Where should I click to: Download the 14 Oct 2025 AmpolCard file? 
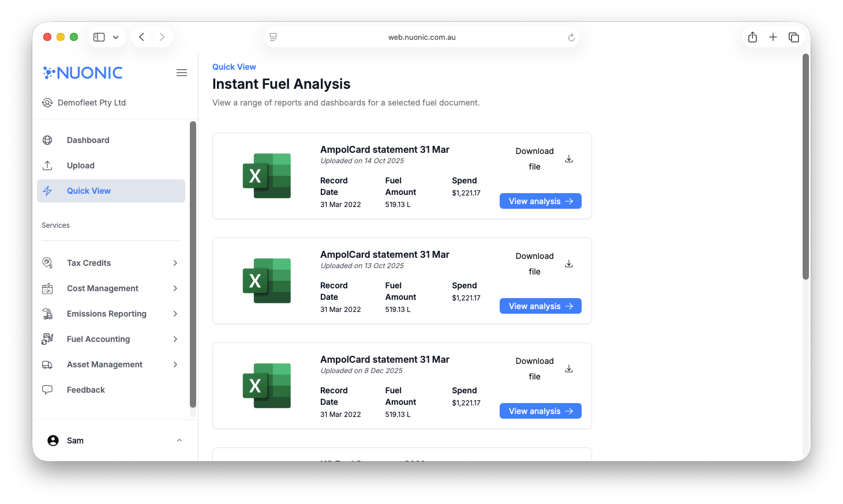click(x=568, y=159)
